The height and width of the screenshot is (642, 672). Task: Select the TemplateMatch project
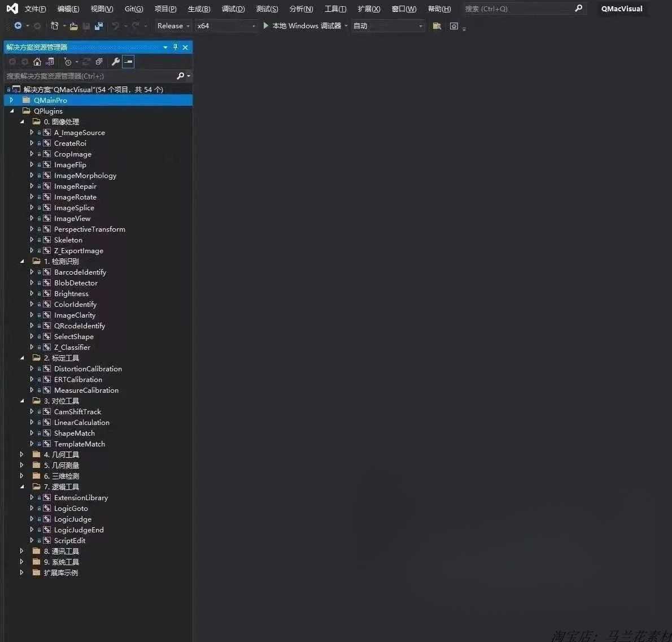coord(79,444)
